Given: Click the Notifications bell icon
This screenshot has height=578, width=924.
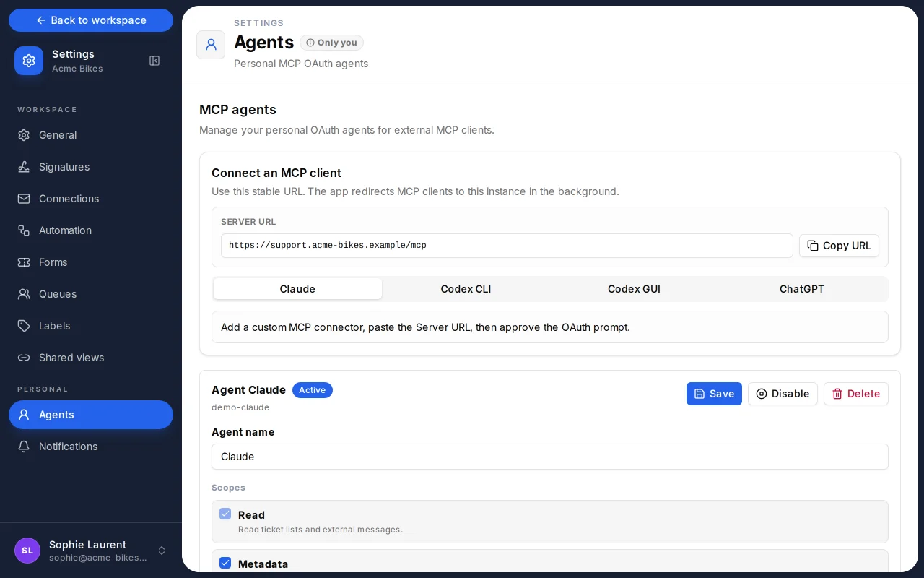Looking at the screenshot, I should (24, 447).
